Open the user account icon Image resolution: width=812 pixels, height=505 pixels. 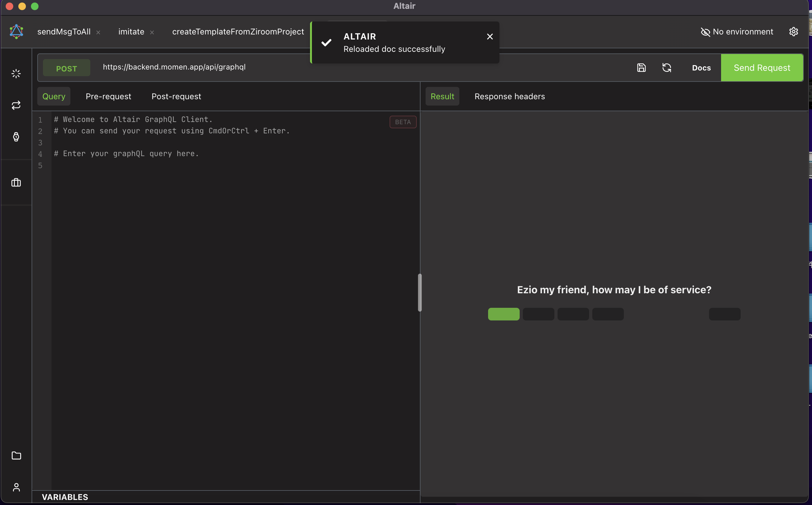16,487
